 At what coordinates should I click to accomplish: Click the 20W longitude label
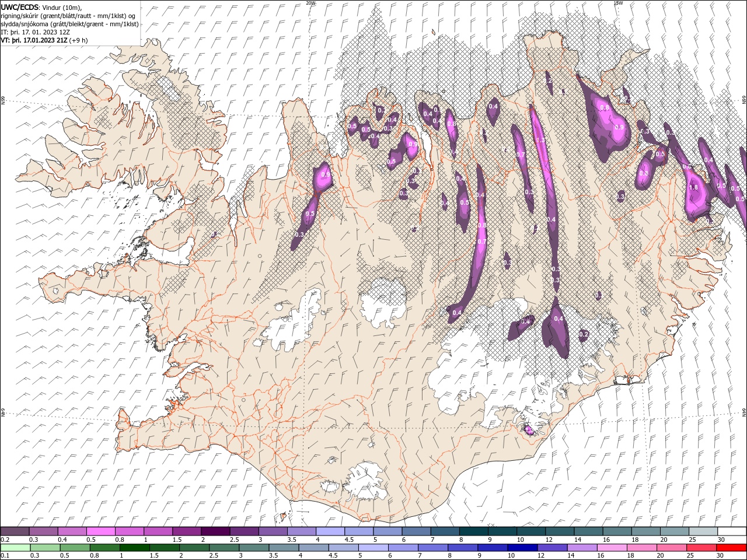[x=310, y=3]
